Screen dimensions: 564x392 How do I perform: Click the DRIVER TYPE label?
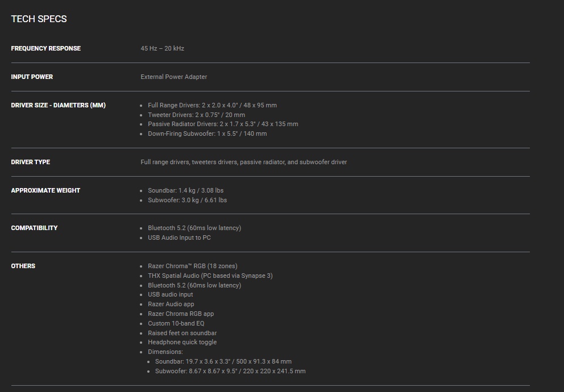click(30, 162)
